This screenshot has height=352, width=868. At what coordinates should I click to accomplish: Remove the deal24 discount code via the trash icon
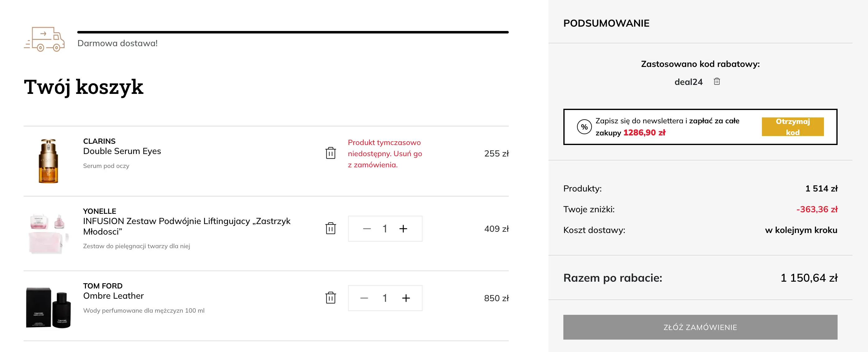pyautogui.click(x=717, y=81)
